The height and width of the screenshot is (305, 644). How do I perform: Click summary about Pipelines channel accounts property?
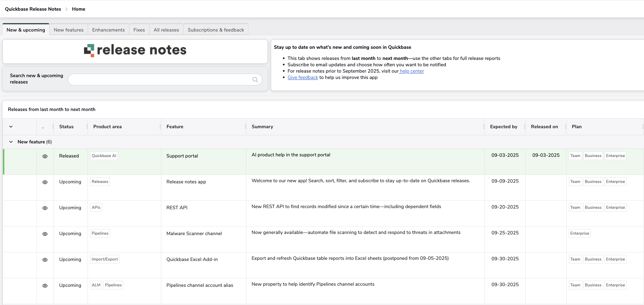(313, 284)
